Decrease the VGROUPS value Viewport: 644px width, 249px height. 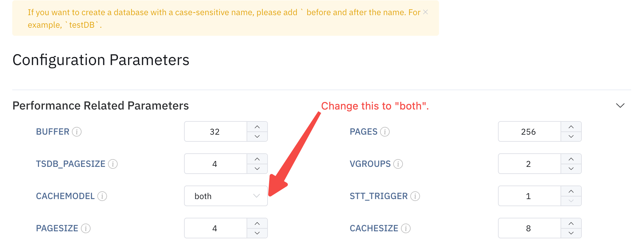(x=571, y=169)
